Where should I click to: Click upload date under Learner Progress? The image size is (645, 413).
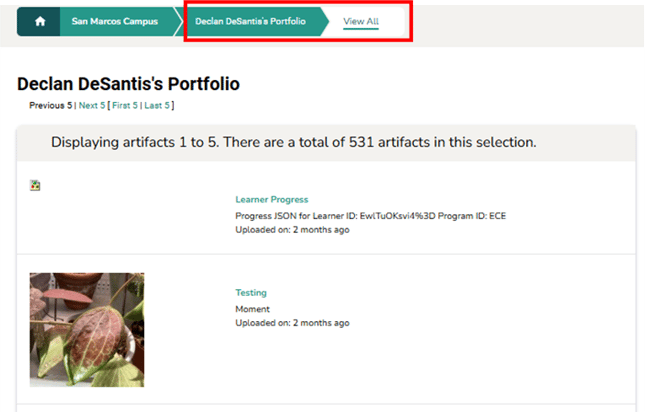[292, 230]
